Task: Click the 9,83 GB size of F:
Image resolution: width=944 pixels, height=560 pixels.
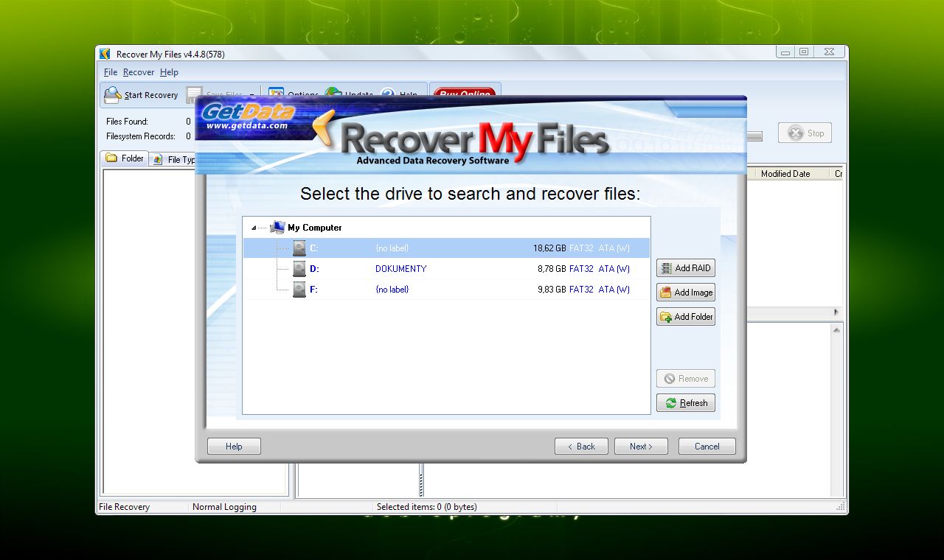Action: click(552, 290)
